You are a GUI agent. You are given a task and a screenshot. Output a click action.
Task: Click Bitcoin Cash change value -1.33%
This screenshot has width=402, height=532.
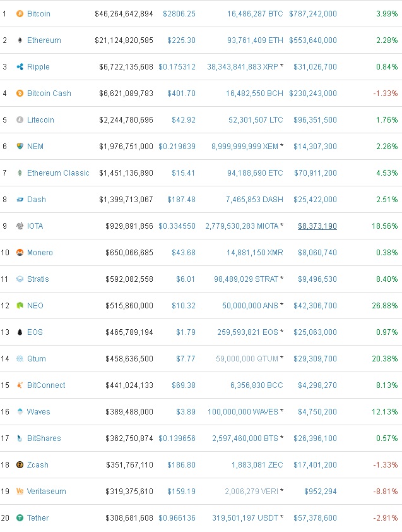tap(386, 93)
